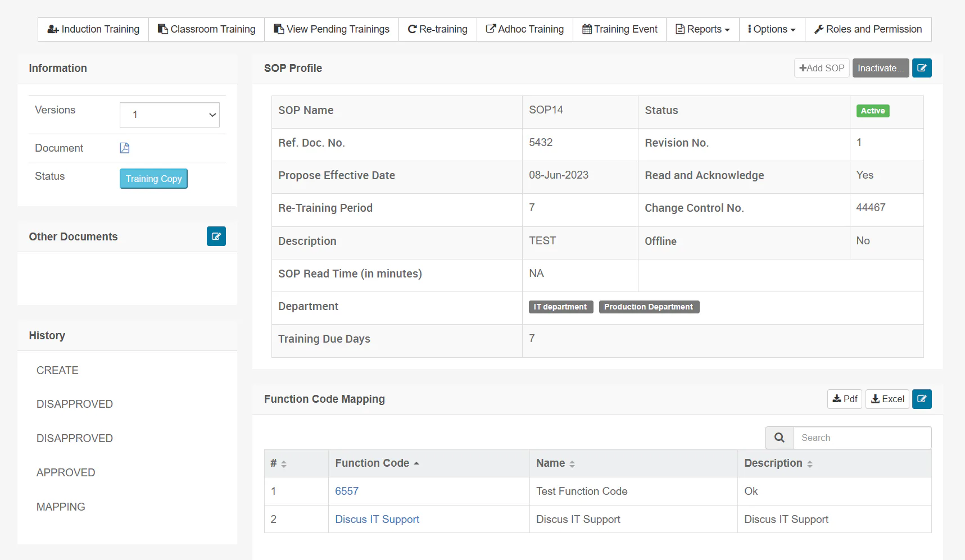The width and height of the screenshot is (965, 560).
Task: Sort by # column arrows
Action: 284,464
